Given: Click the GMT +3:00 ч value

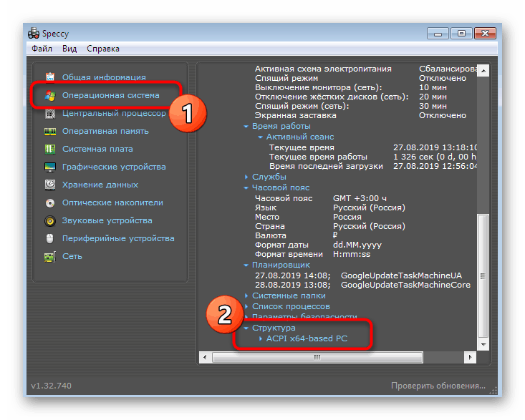Looking at the screenshot, I should [x=360, y=199].
